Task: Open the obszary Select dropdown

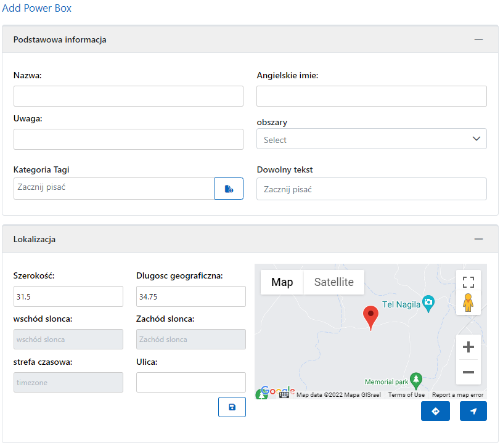Action: pos(371,139)
